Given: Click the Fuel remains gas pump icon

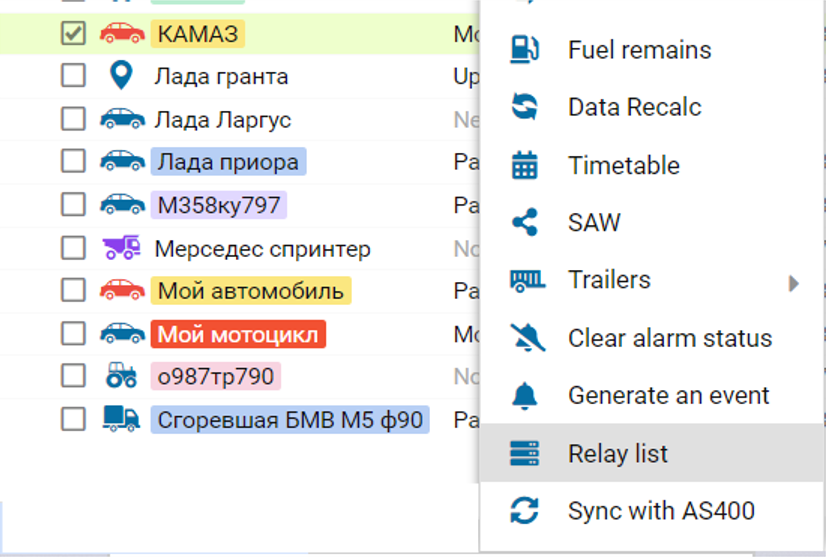Looking at the screenshot, I should coord(525,50).
